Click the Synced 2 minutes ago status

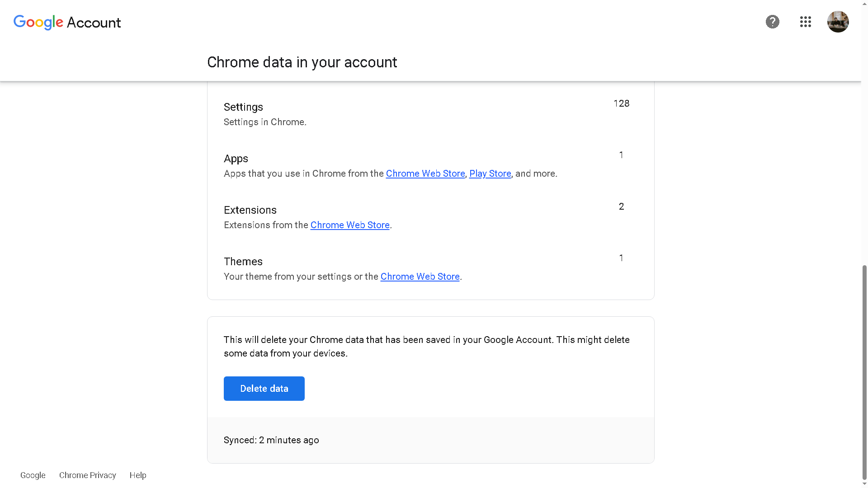coord(271,440)
